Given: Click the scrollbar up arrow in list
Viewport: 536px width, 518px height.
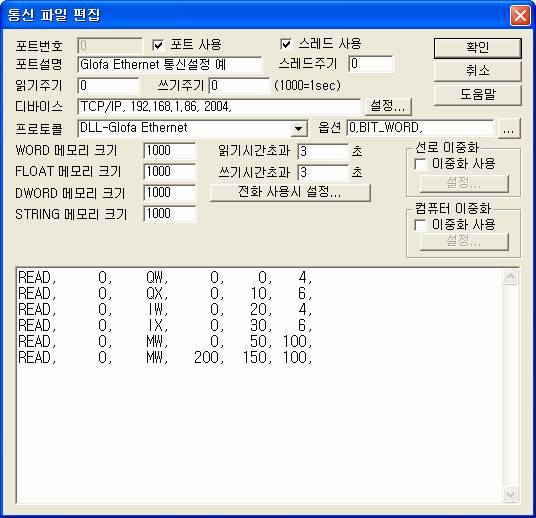Looking at the screenshot, I should click(x=511, y=277).
